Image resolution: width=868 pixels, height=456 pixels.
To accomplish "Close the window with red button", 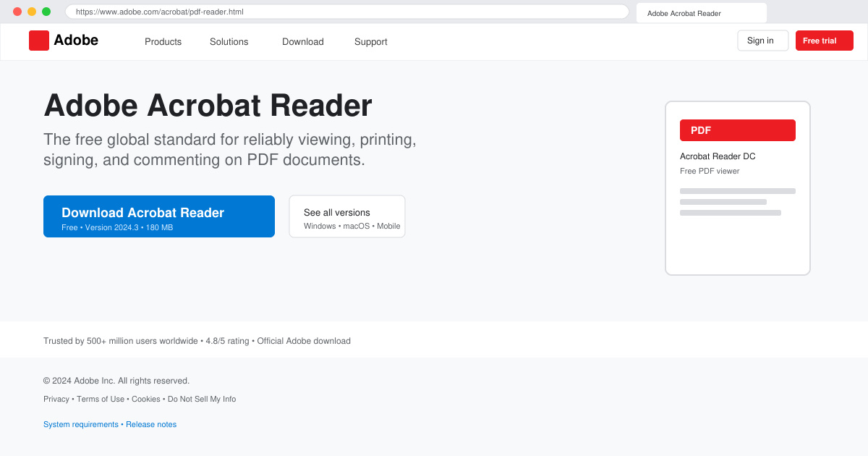I will (17, 12).
